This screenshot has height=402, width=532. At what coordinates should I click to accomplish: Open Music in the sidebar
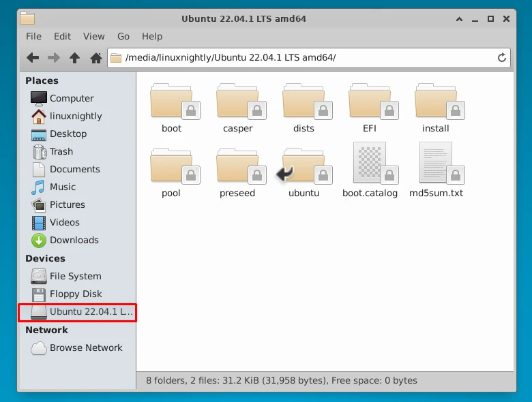click(x=78, y=187)
